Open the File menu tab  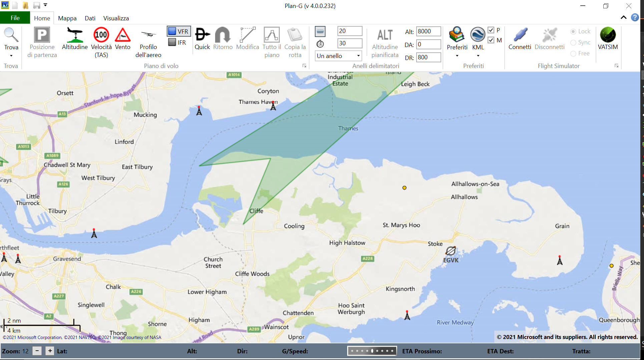(x=15, y=18)
